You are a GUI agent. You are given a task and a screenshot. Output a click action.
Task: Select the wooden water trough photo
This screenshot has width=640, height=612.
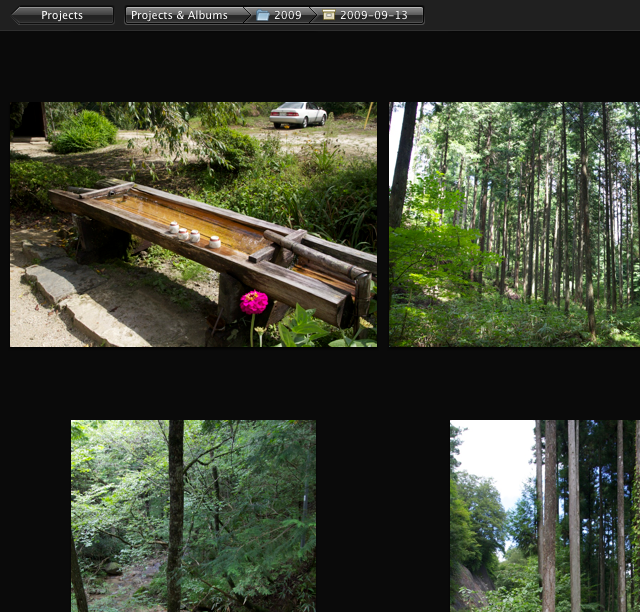click(x=193, y=224)
